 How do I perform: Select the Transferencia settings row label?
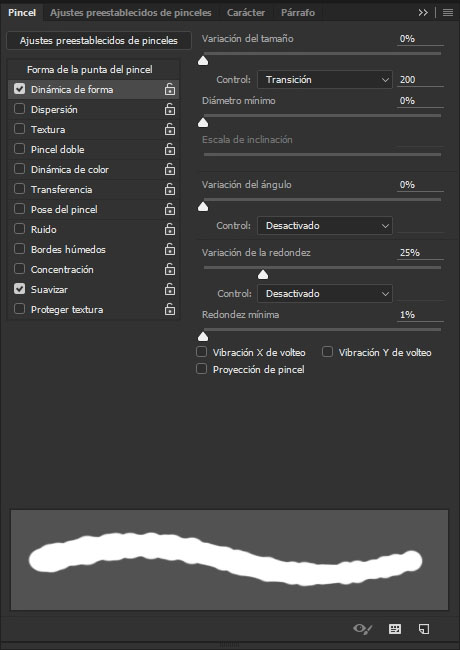pos(61,189)
